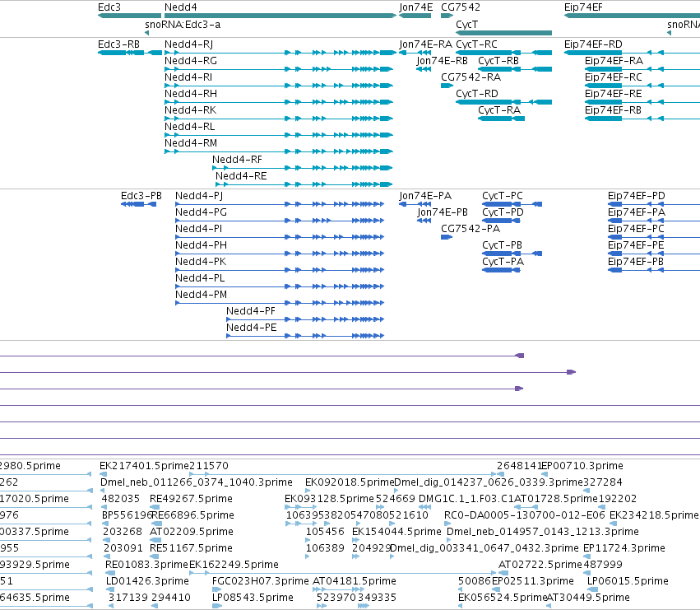Select the CycT gene label
The image size is (700, 610).
[x=466, y=24]
